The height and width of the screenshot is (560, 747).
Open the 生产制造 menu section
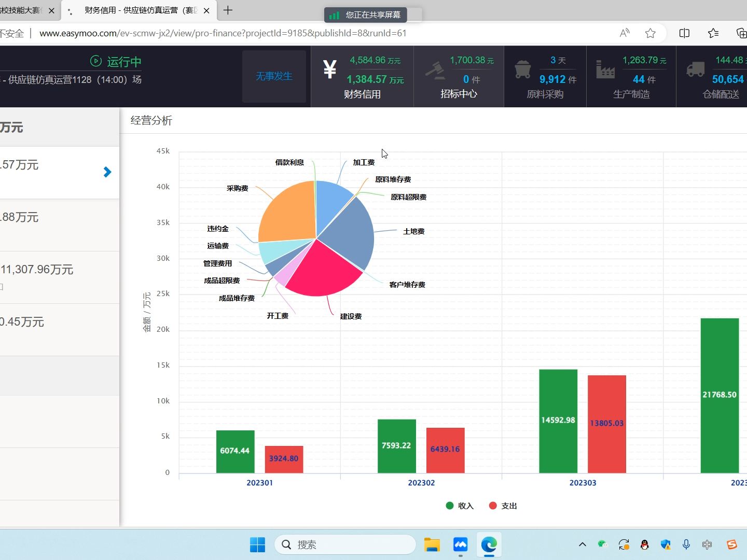[631, 77]
